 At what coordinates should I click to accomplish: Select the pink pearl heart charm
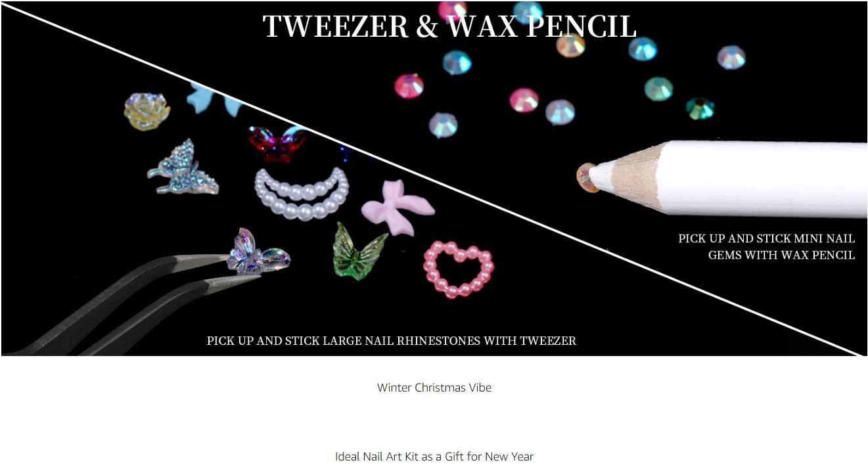[x=459, y=269]
